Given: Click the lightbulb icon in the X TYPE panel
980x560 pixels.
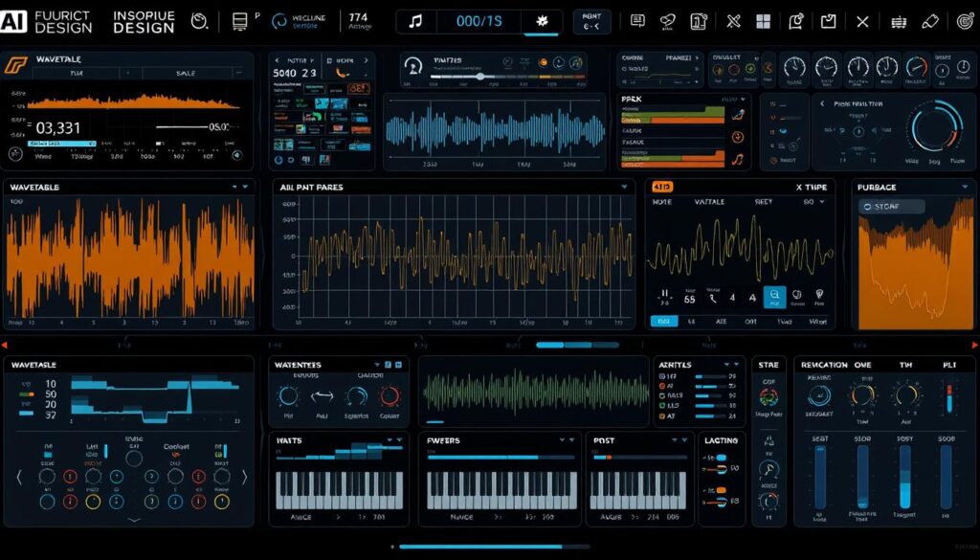Looking at the screenshot, I should pos(819,295).
